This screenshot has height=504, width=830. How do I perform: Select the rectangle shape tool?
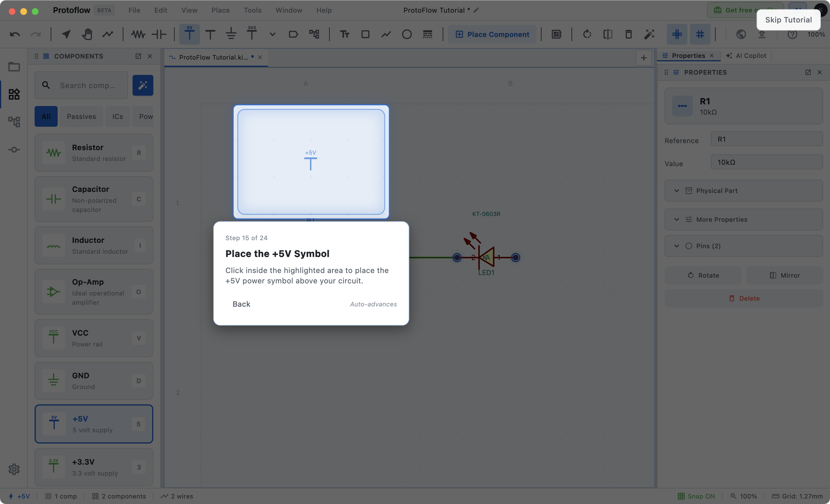[x=365, y=34]
